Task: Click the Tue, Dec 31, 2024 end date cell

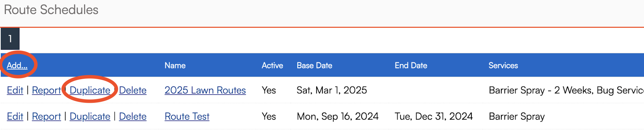Action: point(434,117)
